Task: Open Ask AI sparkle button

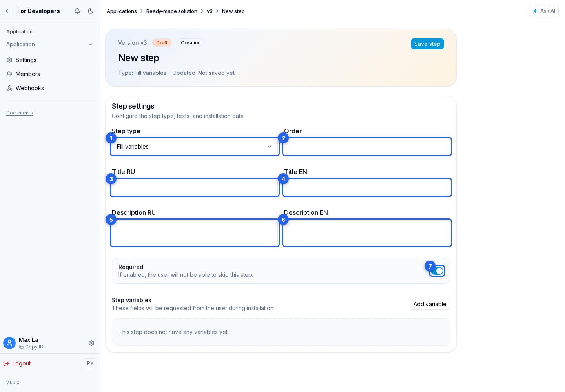Action: coord(544,11)
